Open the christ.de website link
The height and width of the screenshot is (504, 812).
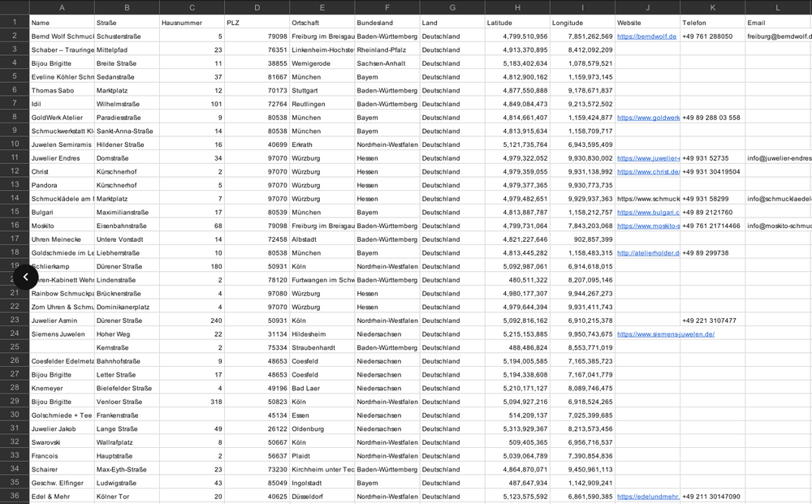[x=648, y=172]
